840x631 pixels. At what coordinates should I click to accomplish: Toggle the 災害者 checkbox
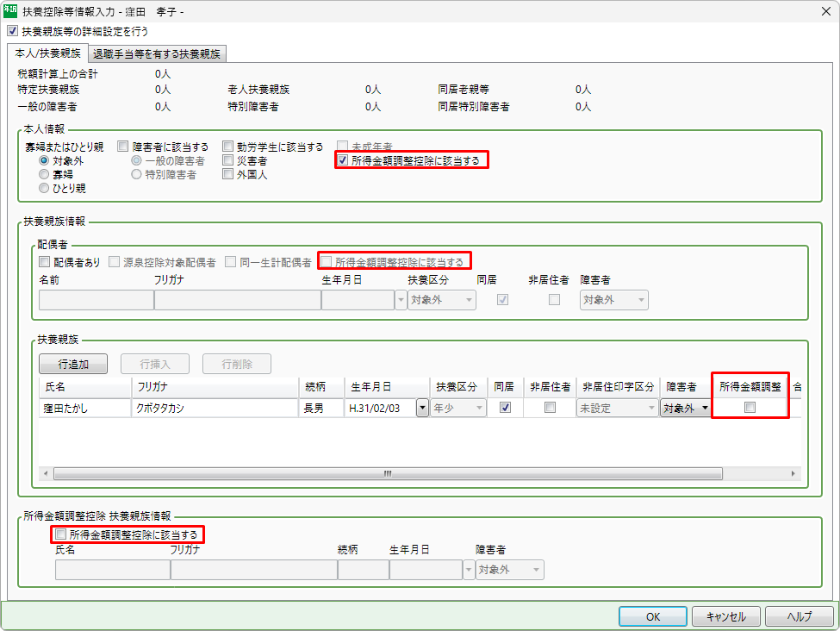(x=228, y=160)
